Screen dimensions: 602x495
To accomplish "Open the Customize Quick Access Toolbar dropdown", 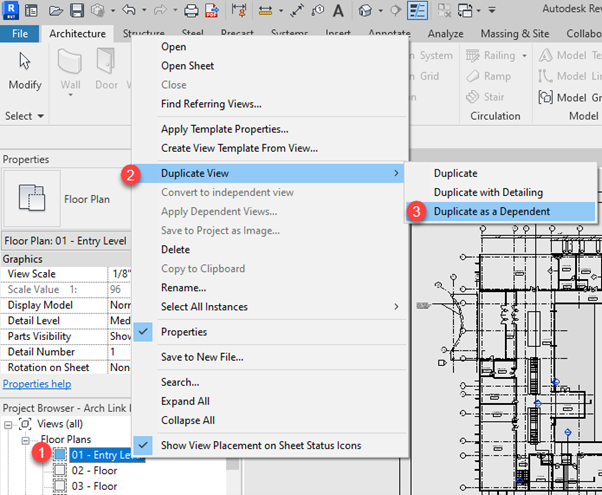I will point(492,10).
